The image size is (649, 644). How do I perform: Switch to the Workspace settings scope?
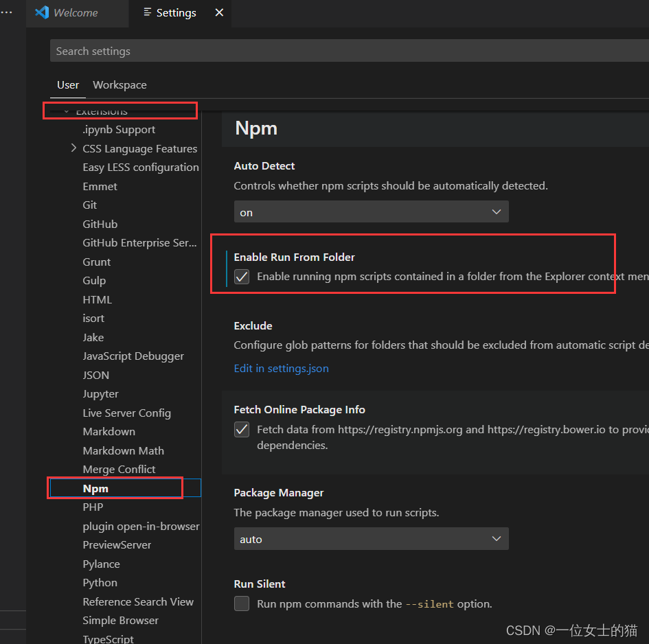click(119, 85)
